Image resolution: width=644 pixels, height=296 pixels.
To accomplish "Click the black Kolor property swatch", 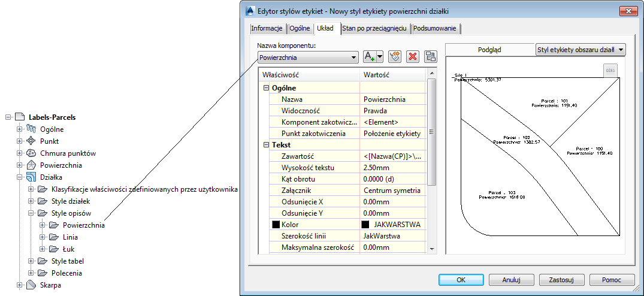I will [276, 225].
